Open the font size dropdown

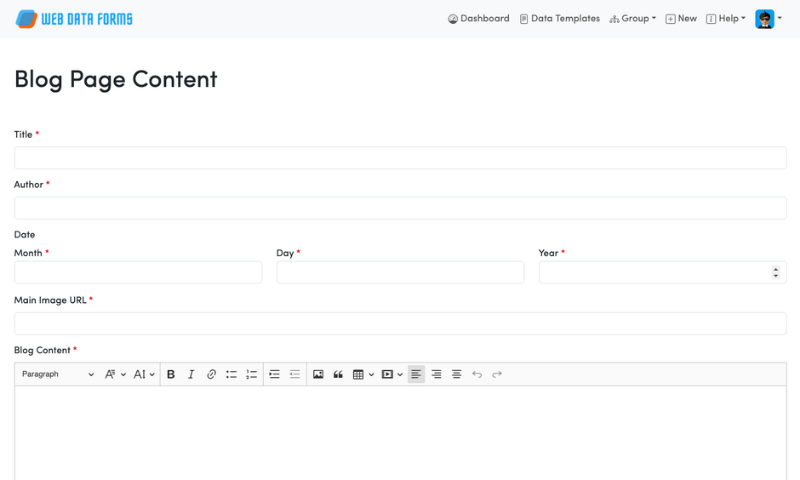[x=116, y=374]
